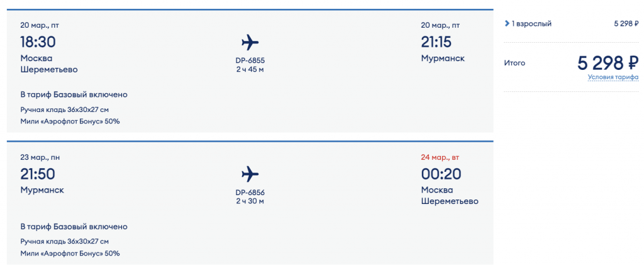Click the total price 5 298 ₽

pyautogui.click(x=608, y=63)
